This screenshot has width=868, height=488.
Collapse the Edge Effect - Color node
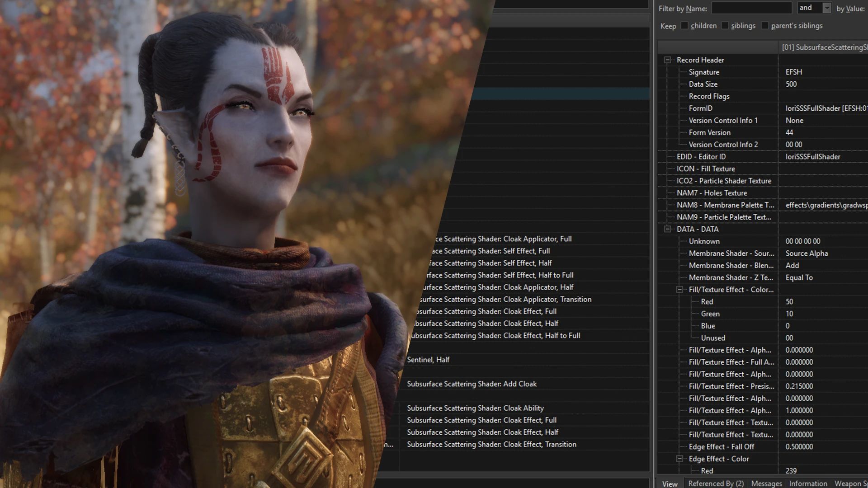click(679, 459)
